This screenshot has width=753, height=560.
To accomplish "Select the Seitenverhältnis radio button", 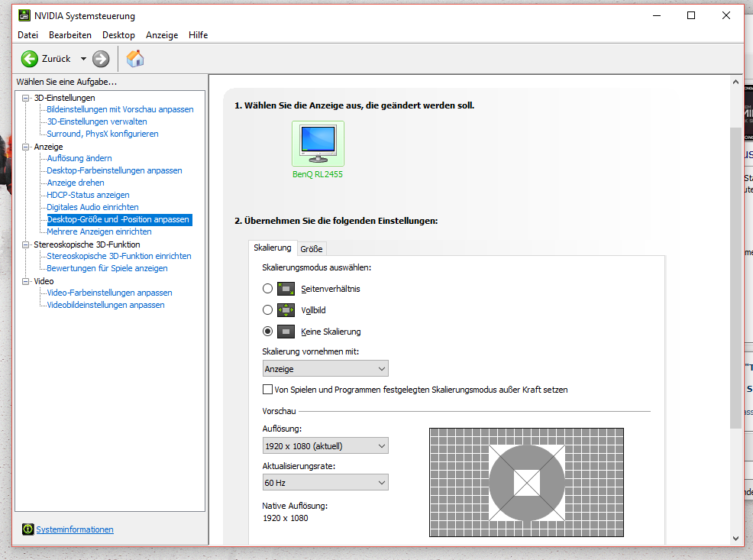I will [x=267, y=289].
